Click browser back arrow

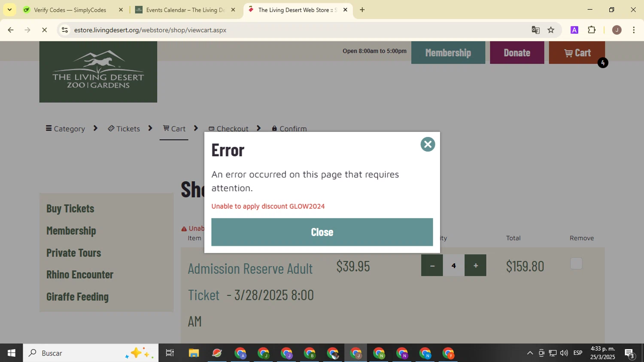point(11,30)
